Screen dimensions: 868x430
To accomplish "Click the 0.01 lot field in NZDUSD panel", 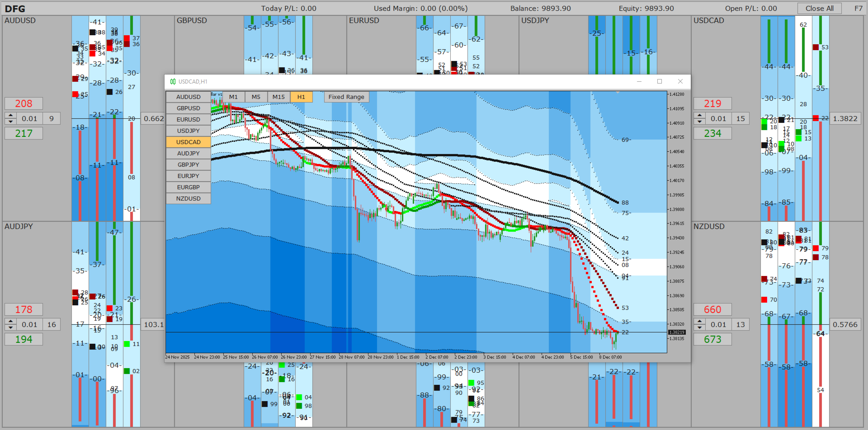I will pos(719,324).
